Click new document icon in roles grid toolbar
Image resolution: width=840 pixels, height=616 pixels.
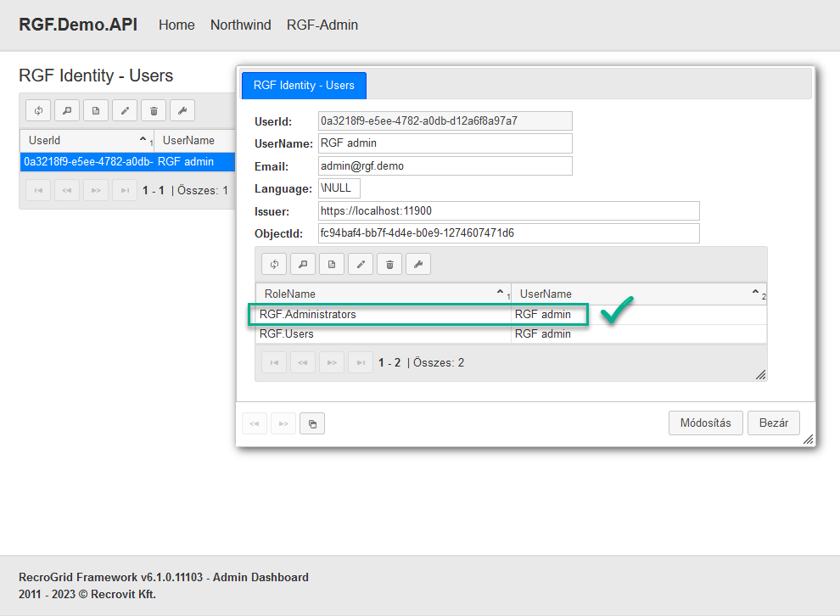[x=332, y=264]
